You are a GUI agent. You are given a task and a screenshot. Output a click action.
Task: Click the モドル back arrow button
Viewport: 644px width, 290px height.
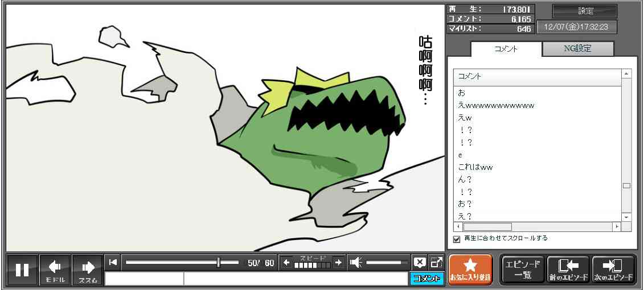pyautogui.click(x=55, y=270)
